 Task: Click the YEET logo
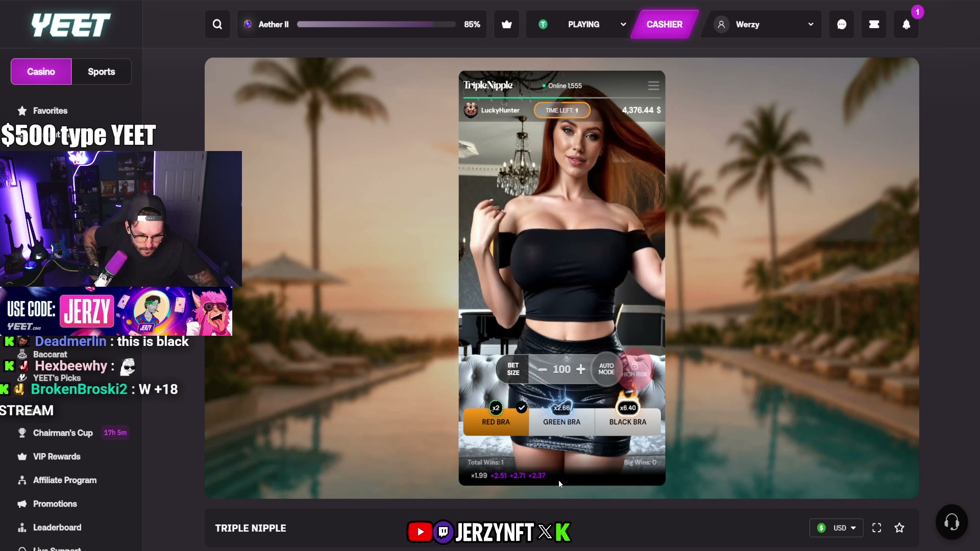point(71,24)
